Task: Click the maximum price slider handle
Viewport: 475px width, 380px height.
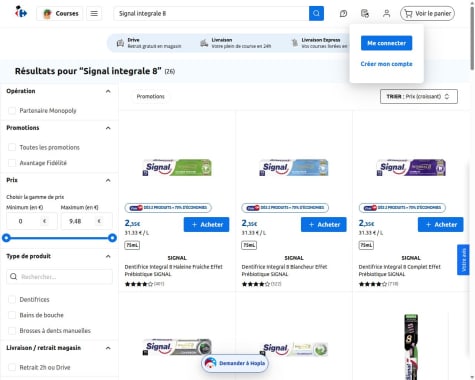Action: [x=112, y=238]
